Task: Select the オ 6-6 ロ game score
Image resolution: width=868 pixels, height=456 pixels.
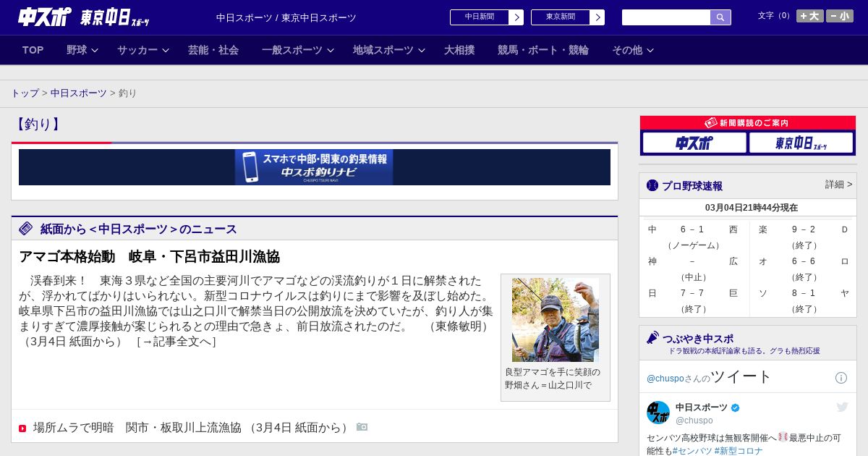Action: 803,261
